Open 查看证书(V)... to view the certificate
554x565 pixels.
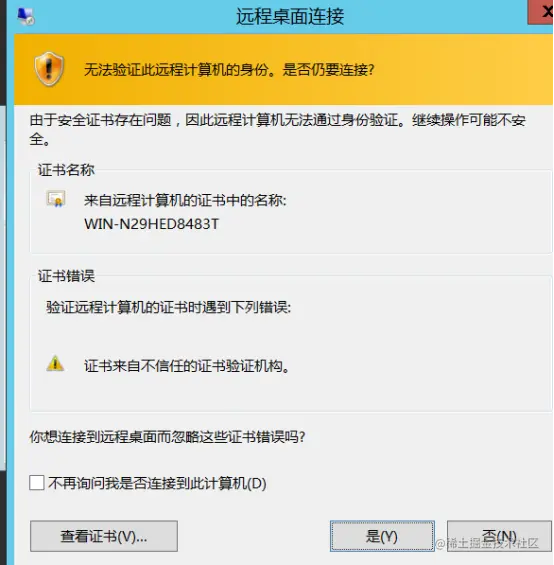pyautogui.click(x=104, y=536)
